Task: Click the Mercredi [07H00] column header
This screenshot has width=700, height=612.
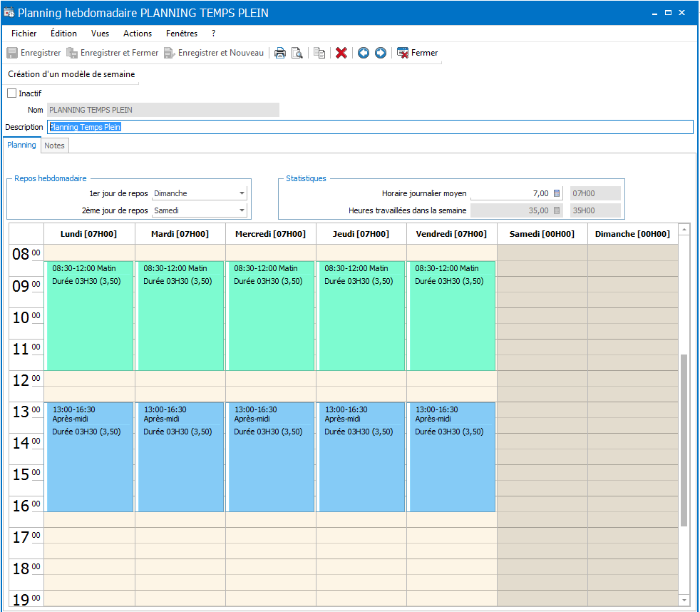Action: point(271,234)
